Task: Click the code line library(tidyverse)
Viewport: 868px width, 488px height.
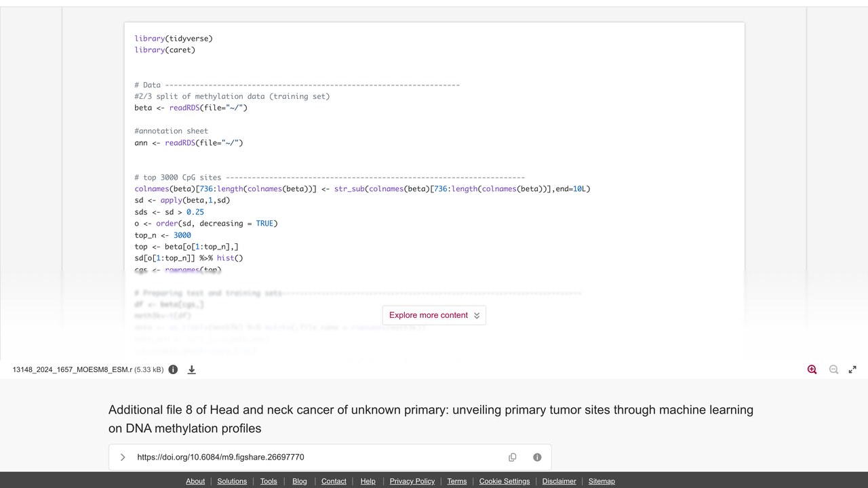Action: point(174,39)
